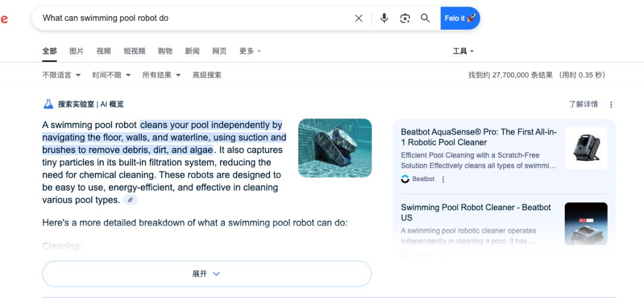Open the three-dot menu beside 了解详情

[611, 105]
